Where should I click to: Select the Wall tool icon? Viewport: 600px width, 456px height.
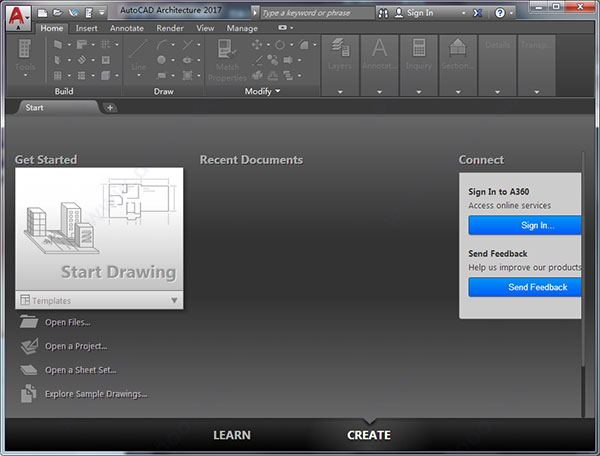(58, 44)
